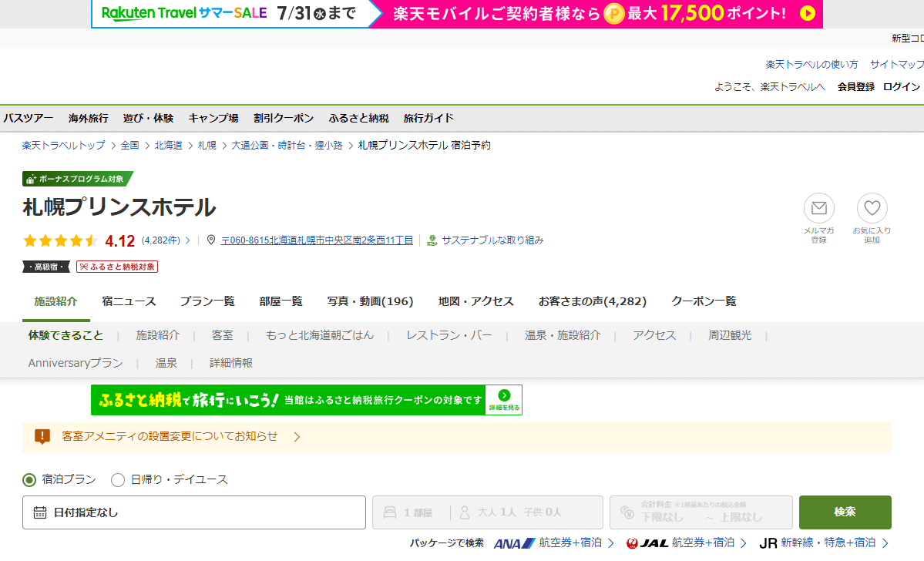Click the ふるさと納税 travel coupon banner
This screenshot has width=924, height=561.
[x=307, y=399]
